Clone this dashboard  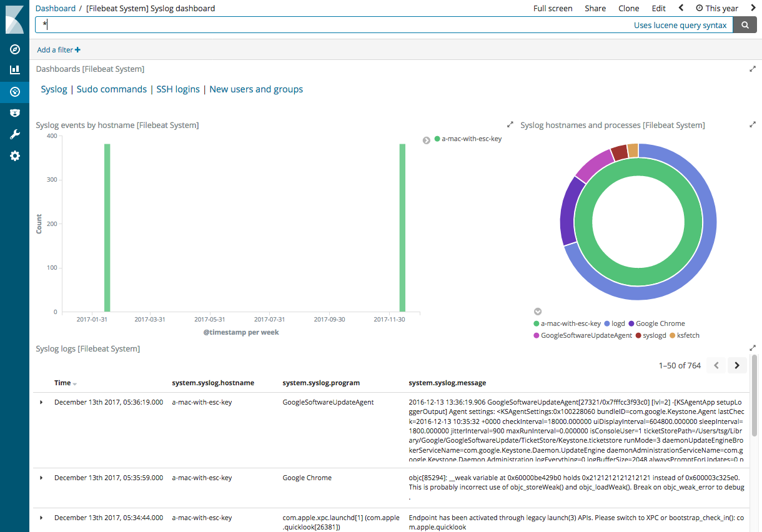pyautogui.click(x=628, y=8)
